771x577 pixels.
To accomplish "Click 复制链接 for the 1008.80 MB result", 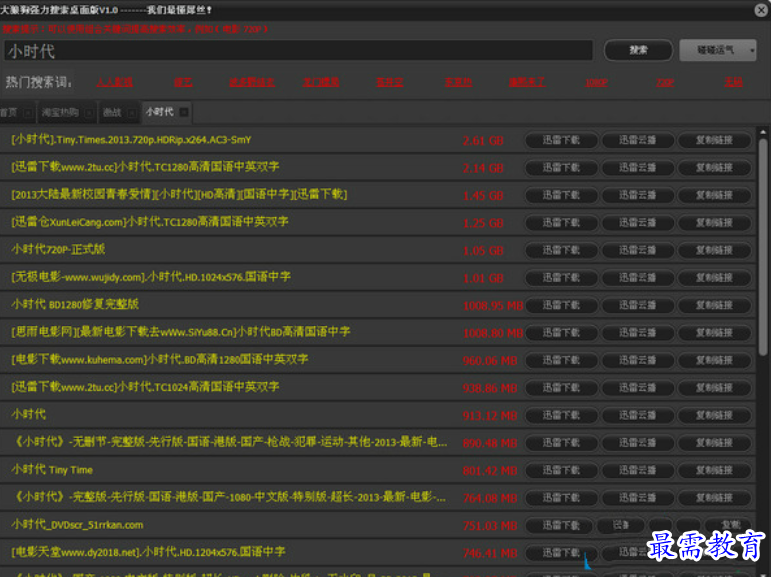I will [x=714, y=333].
